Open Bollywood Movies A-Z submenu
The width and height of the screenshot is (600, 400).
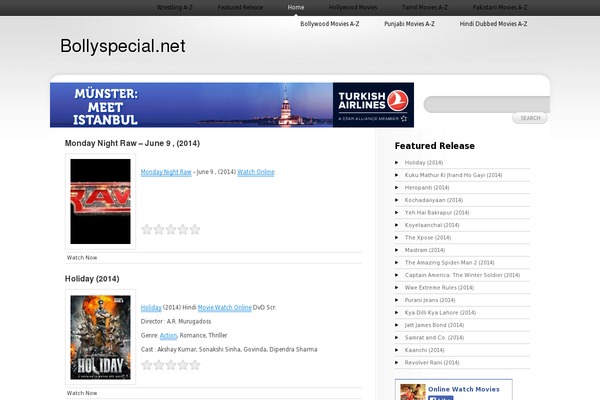pyautogui.click(x=329, y=24)
